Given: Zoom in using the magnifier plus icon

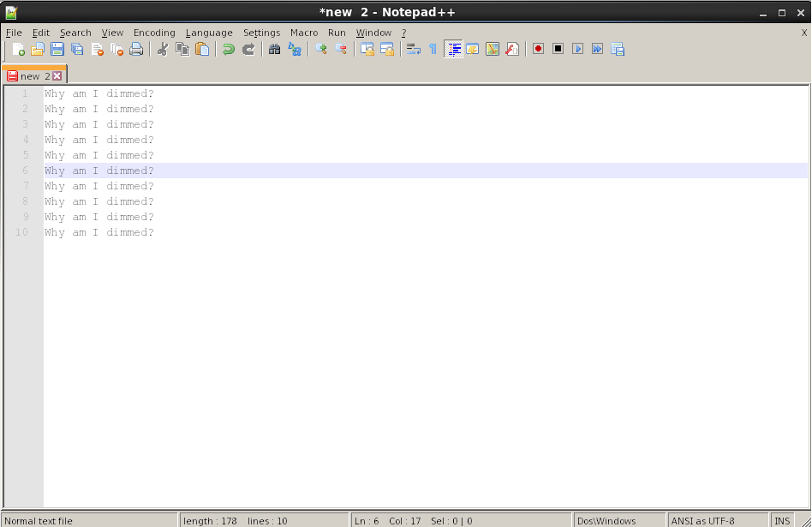Looking at the screenshot, I should 321,49.
